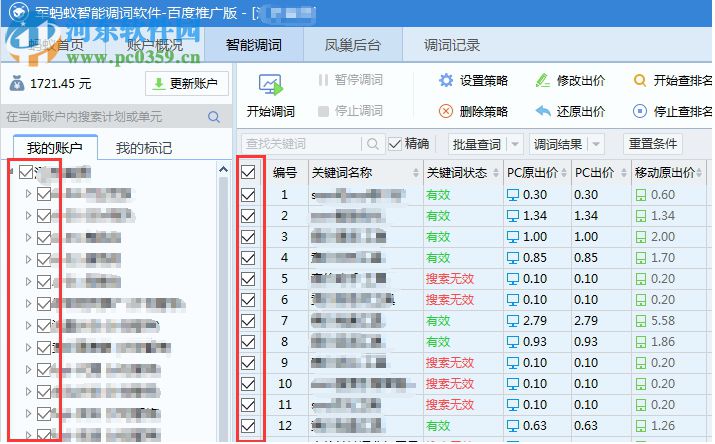Select the My Account (我的账户) tab
The height and width of the screenshot is (444, 715).
(x=55, y=148)
